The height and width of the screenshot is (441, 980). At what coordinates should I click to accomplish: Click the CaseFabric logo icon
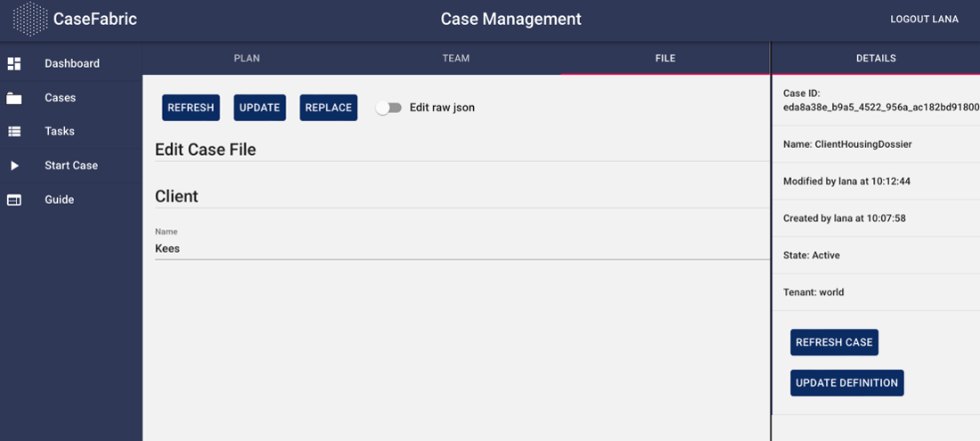(x=29, y=19)
